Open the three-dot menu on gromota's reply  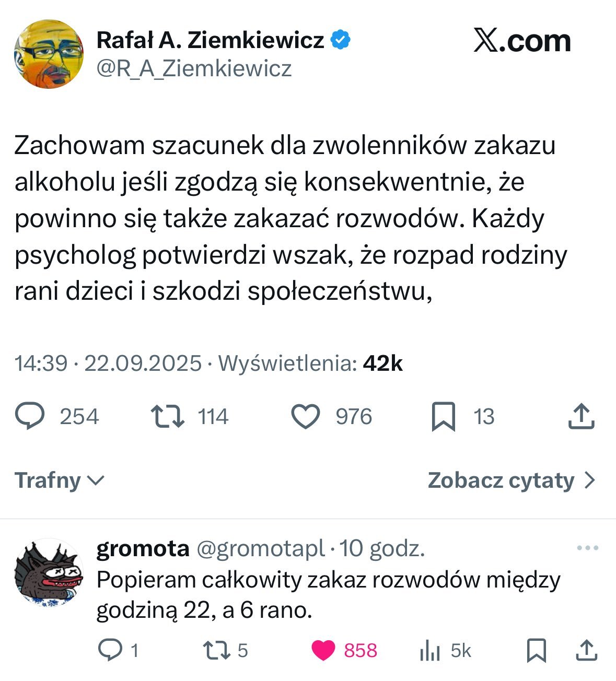tap(587, 548)
